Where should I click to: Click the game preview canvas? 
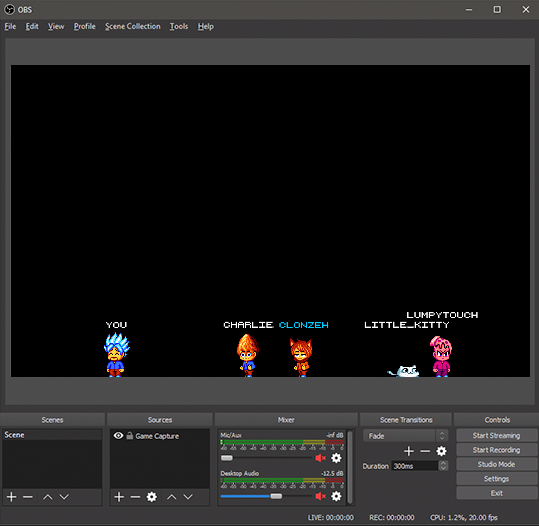coord(270,221)
